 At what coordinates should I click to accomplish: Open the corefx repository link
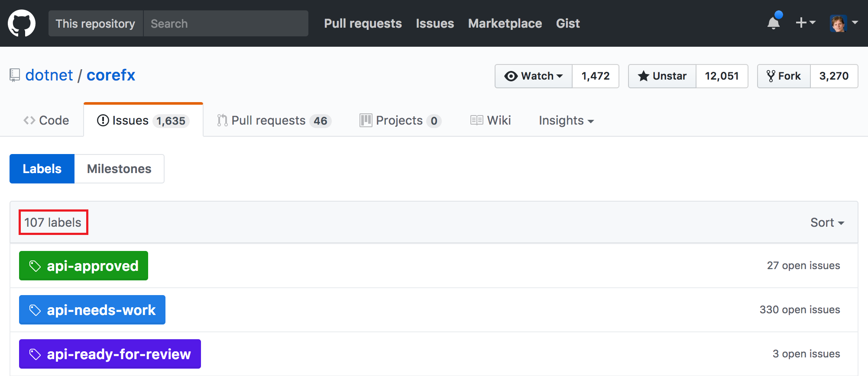(111, 75)
